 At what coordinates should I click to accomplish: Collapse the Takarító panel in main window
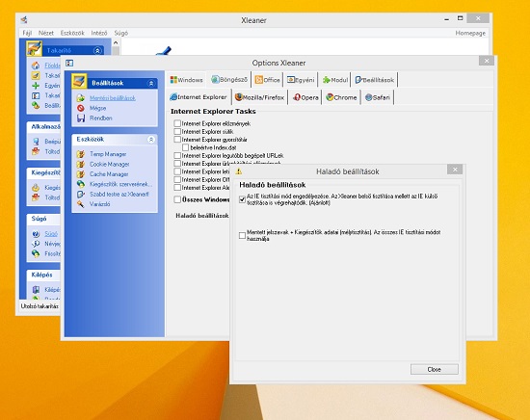(x=97, y=51)
